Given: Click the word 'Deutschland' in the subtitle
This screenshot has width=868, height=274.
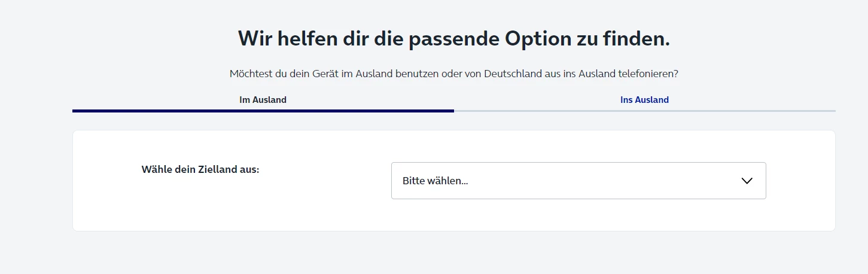Looking at the screenshot, I should point(511,74).
